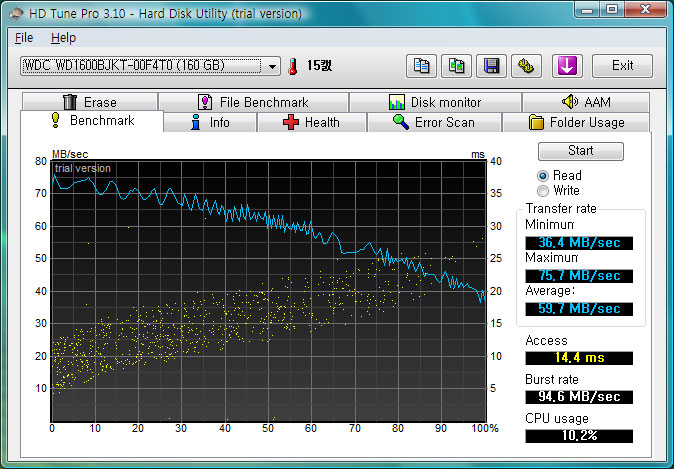The height and width of the screenshot is (469, 674).
Task: Open the File menu
Action: pos(24,37)
